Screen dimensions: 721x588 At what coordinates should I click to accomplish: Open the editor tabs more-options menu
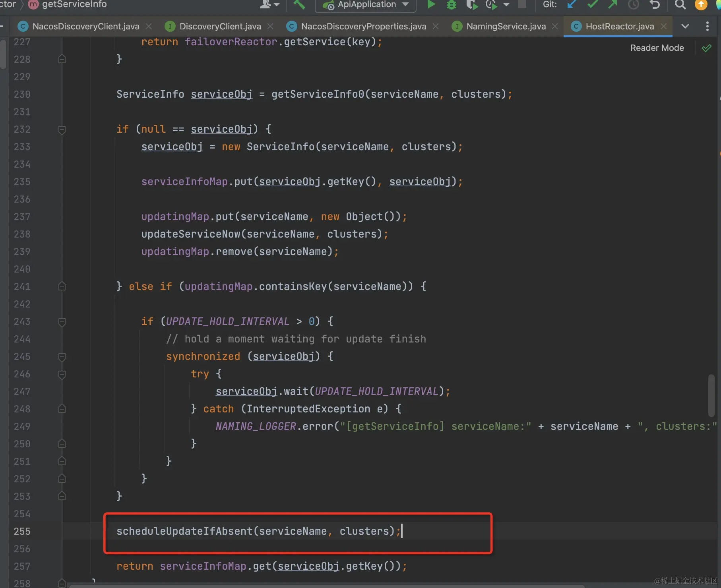pyautogui.click(x=707, y=26)
